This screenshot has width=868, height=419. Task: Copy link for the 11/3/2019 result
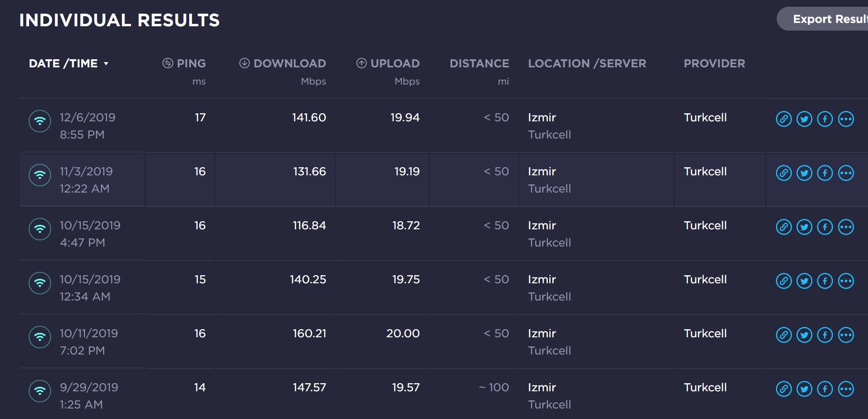pyautogui.click(x=783, y=173)
